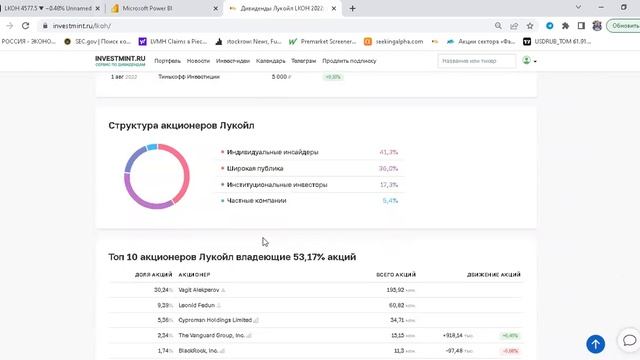Click the light-blue segment of donut chart
The height and width of the screenshot is (360, 640).
click(152, 147)
